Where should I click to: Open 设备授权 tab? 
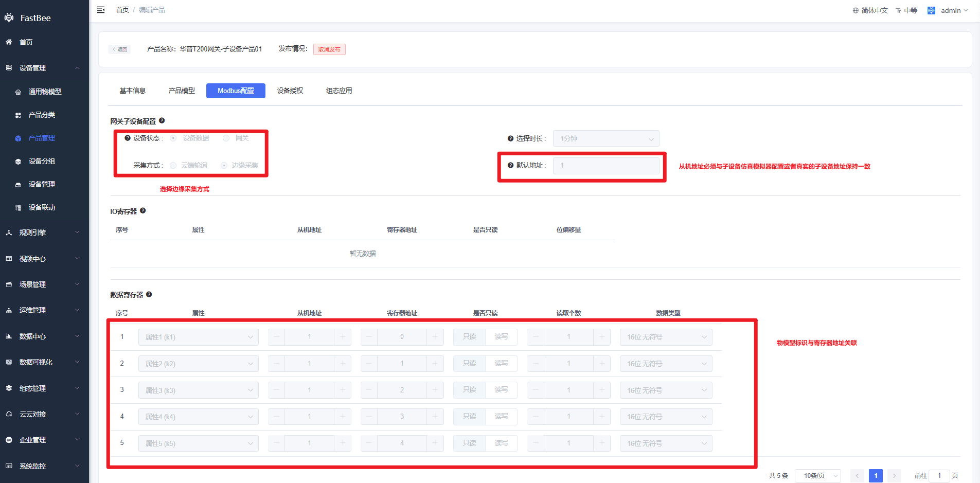pos(290,91)
